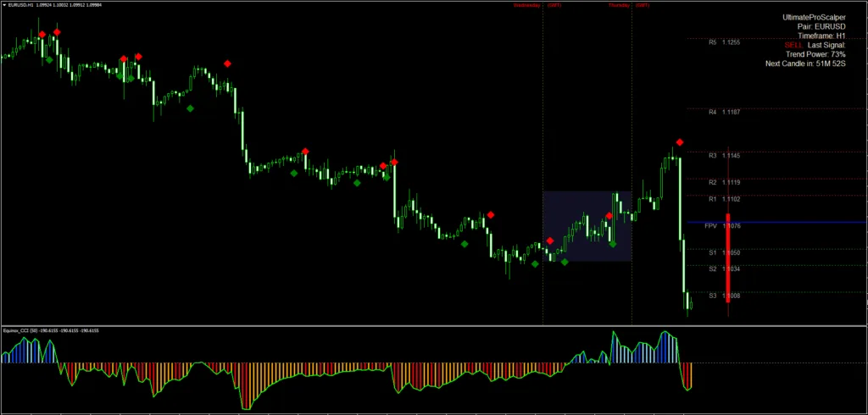Screen dimensions: 868x415
Task: Click the thick red vertical range bar
Action: coord(728,257)
